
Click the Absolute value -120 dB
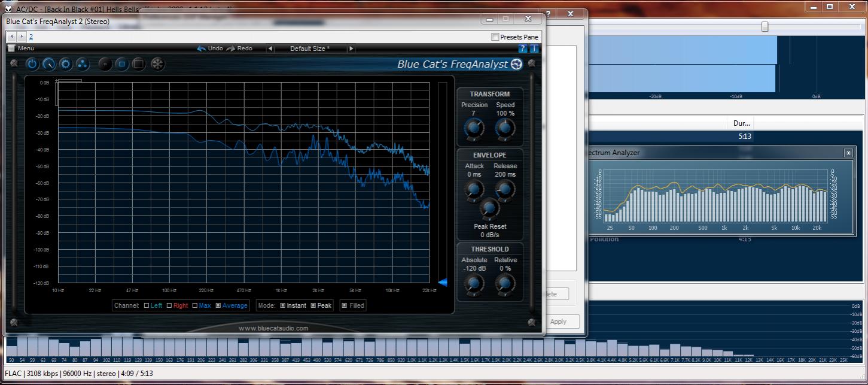point(474,268)
